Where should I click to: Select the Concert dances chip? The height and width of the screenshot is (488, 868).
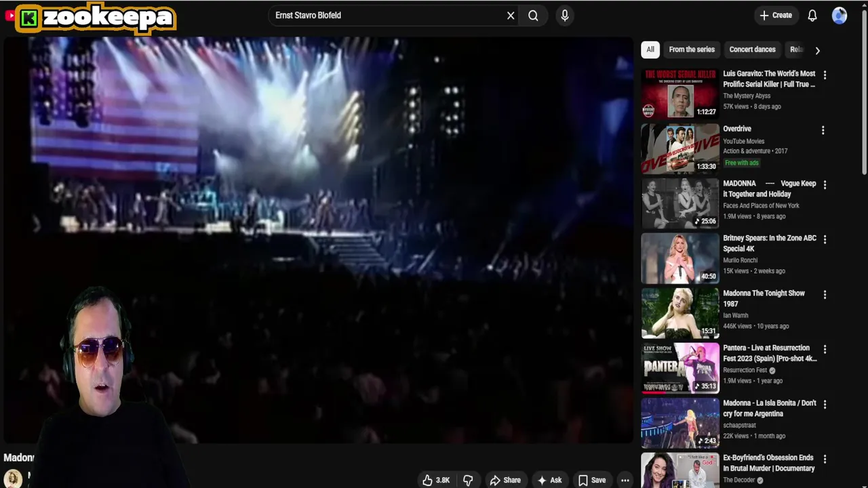click(x=752, y=49)
